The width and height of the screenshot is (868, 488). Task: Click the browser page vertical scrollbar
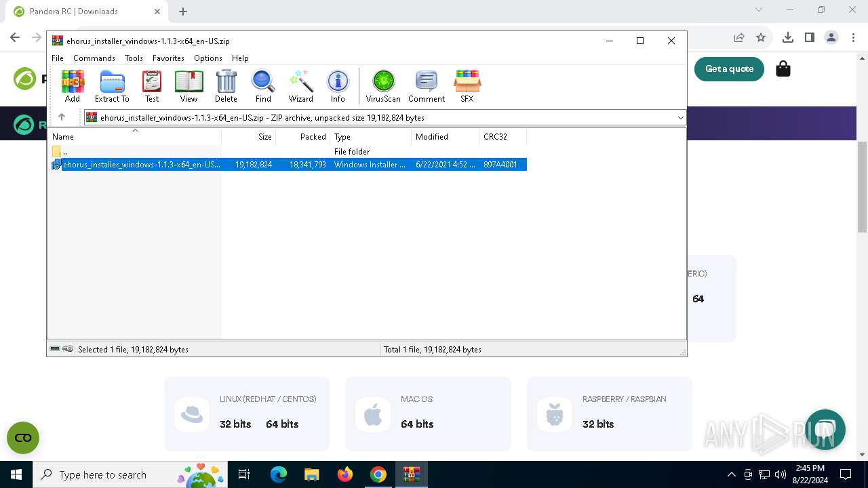point(862,186)
